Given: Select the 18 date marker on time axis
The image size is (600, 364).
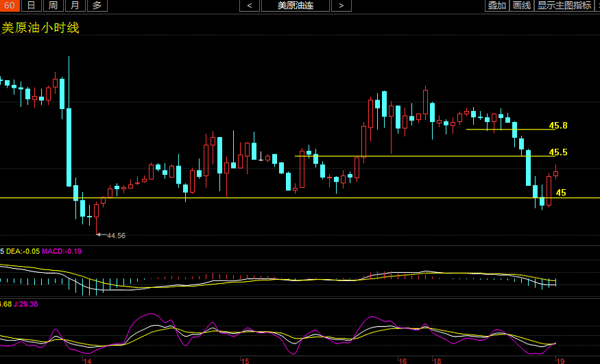Looking at the screenshot, I should point(437,361).
